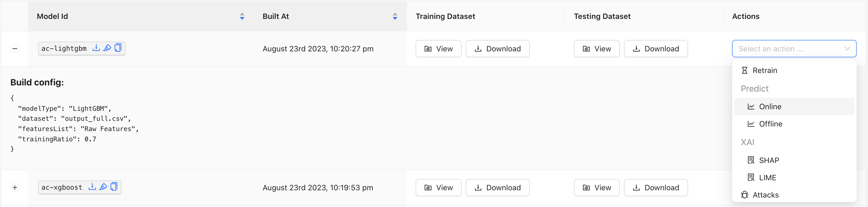Sort the table by Built At
Image resolution: width=868 pixels, height=207 pixels.
395,16
